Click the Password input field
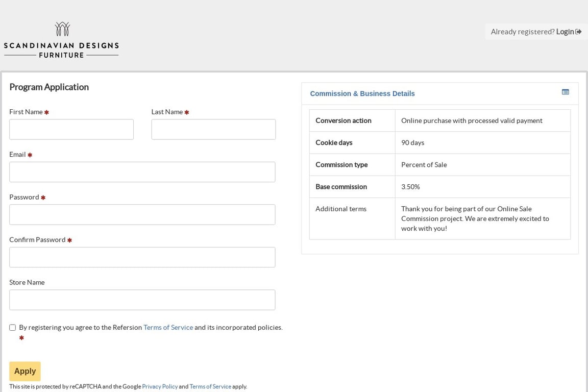Screen dimensions: 588x392 click(142, 214)
